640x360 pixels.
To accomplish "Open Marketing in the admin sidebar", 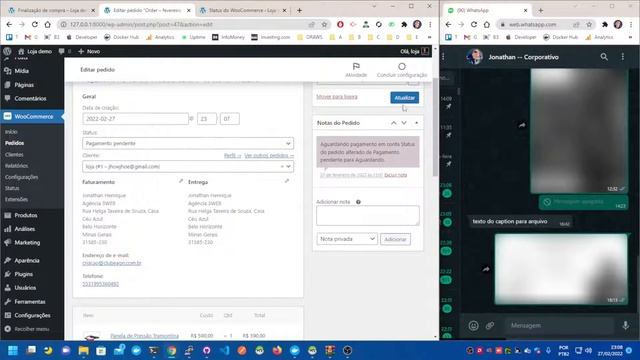I will (x=27, y=242).
